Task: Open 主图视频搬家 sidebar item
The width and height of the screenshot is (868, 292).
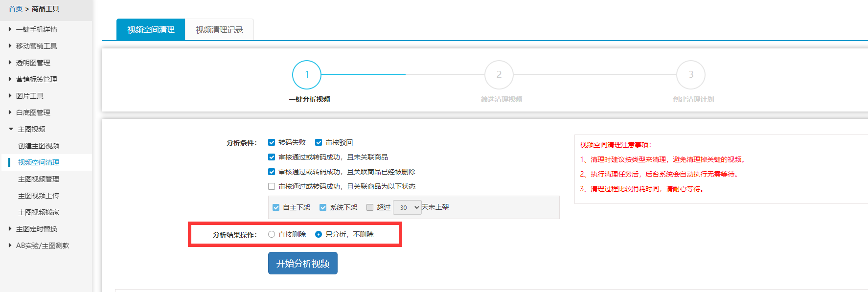Action: (x=39, y=212)
